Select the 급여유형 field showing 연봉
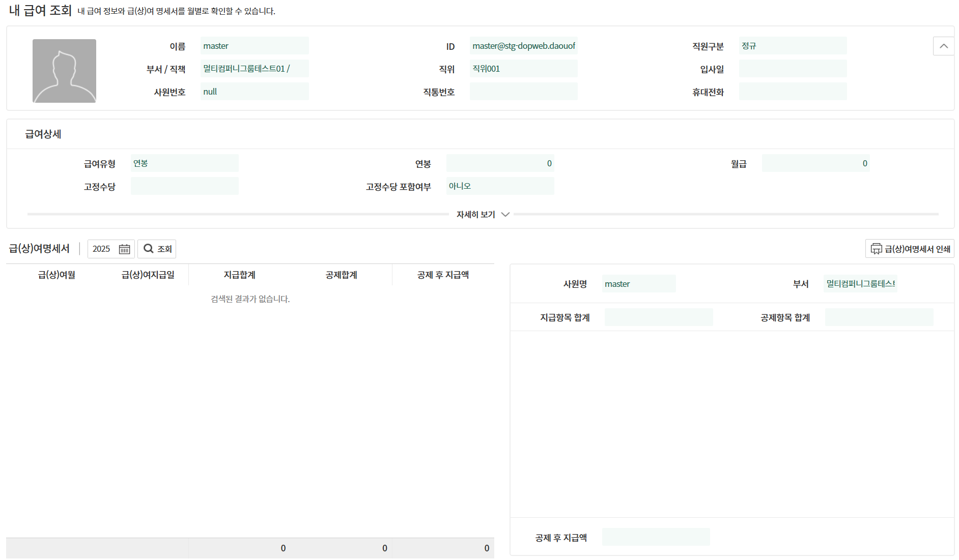 coord(184,163)
